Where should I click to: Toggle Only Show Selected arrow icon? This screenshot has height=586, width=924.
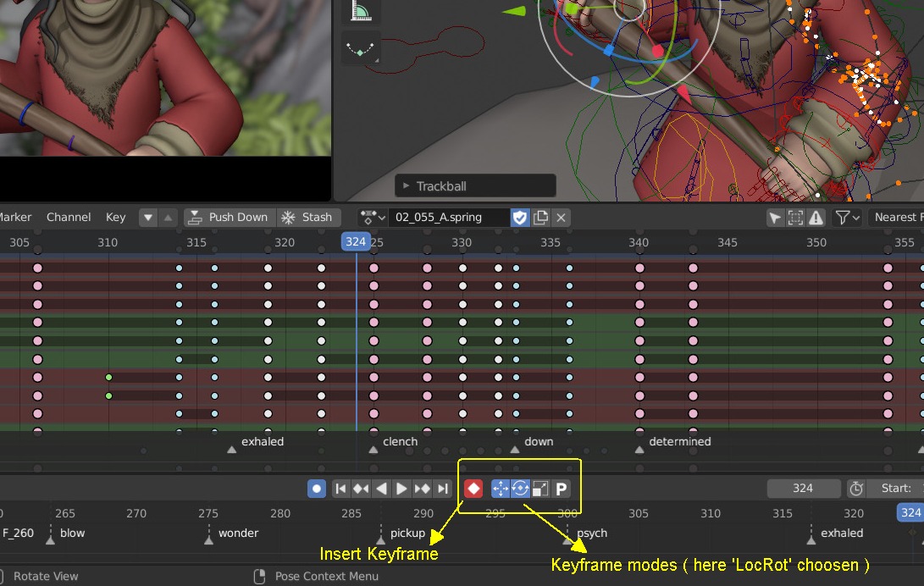775,218
